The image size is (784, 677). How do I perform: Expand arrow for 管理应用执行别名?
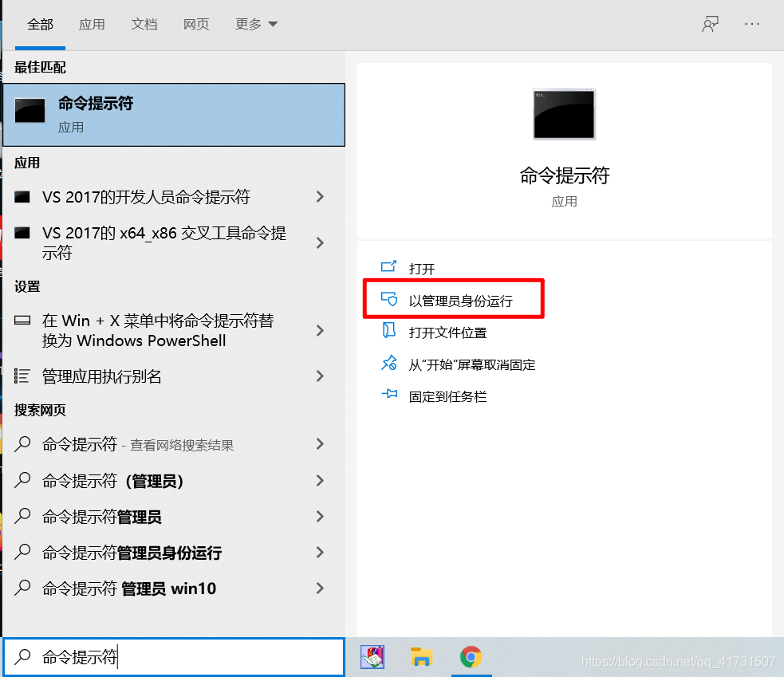[321, 376]
